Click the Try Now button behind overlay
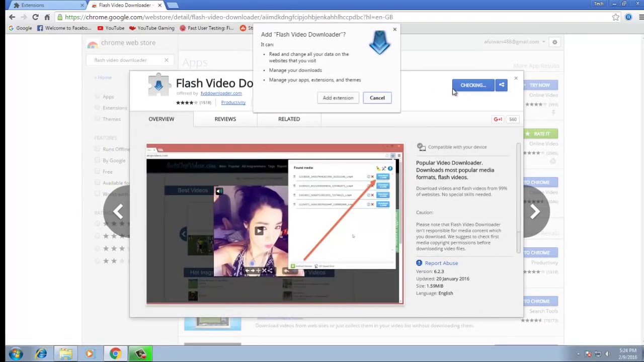Viewport: 644px width, 362px height. (x=540, y=85)
